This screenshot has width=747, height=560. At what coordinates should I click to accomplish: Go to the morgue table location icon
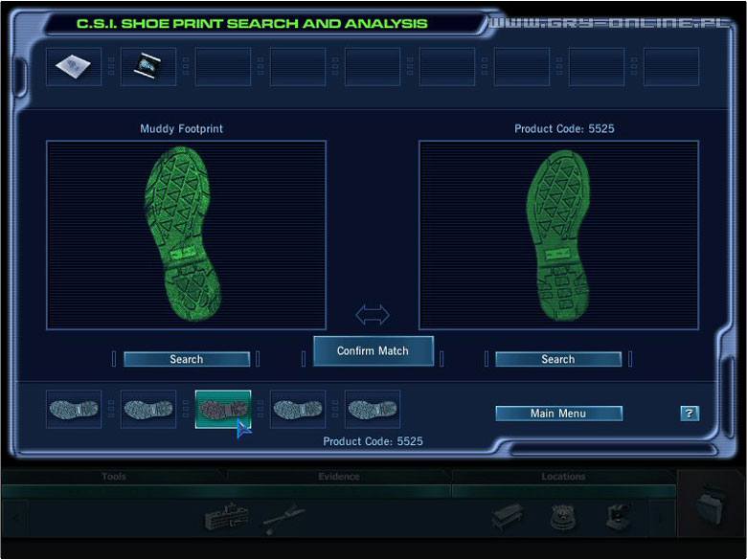(509, 516)
